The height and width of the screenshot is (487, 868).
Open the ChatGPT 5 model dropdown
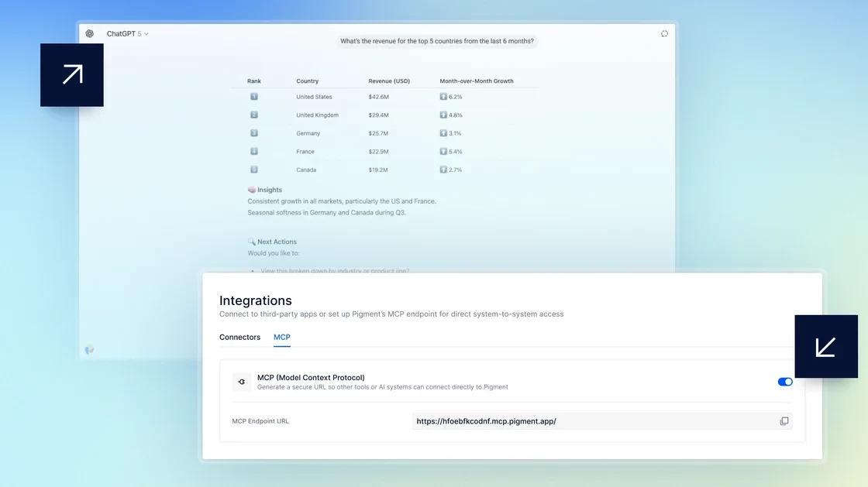click(x=127, y=34)
